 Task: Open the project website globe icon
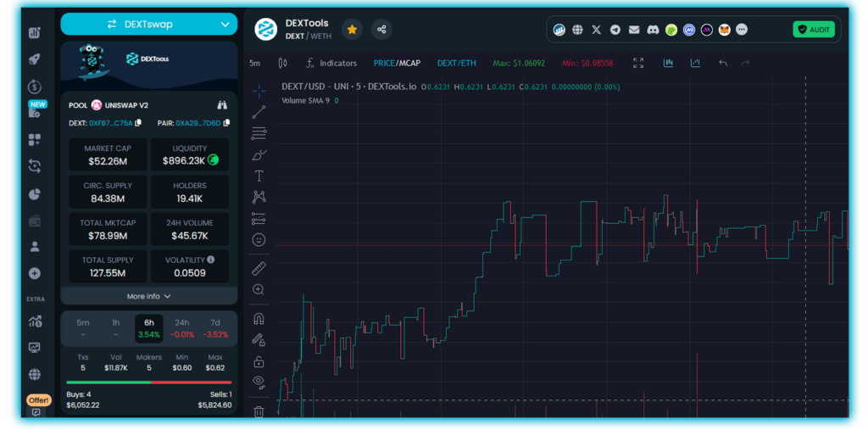[577, 30]
